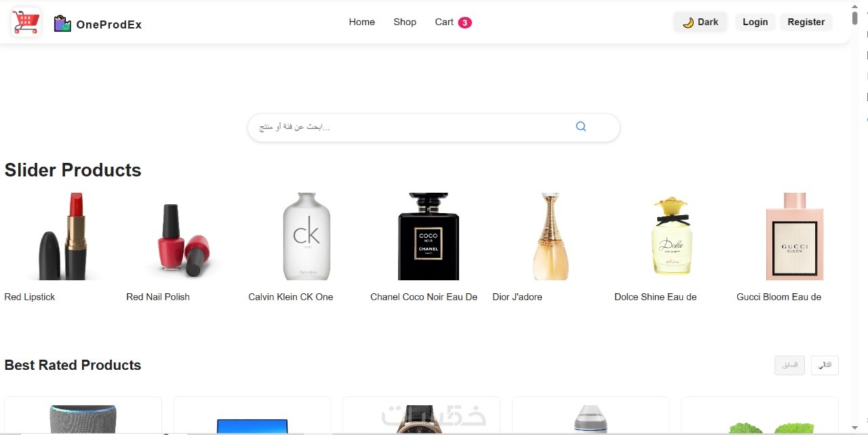Toggle Dark mode with the moon button
Image resolution: width=868 pixels, height=435 pixels.
point(701,22)
